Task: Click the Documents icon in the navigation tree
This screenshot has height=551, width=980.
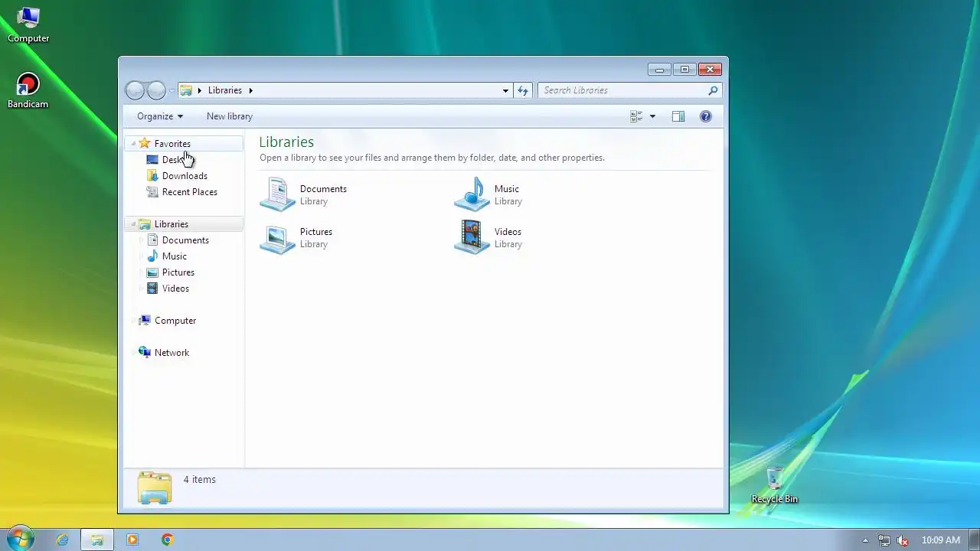Action: pos(152,240)
